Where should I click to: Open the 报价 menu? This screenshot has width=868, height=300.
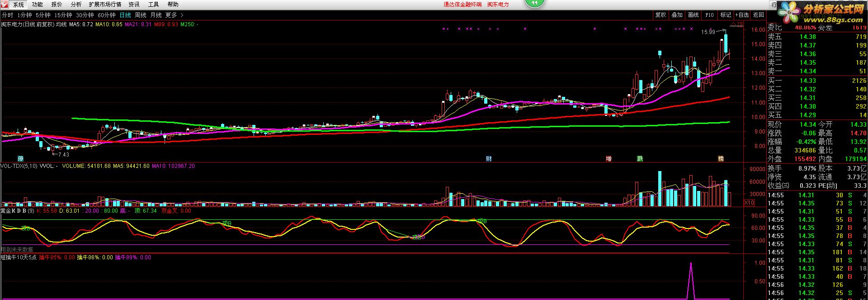tap(57, 5)
